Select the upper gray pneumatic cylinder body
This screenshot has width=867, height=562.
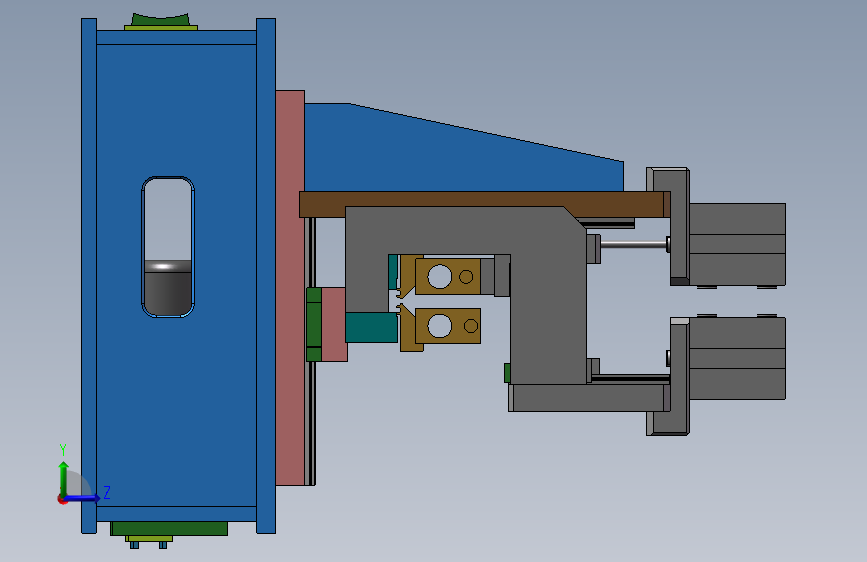737,244
